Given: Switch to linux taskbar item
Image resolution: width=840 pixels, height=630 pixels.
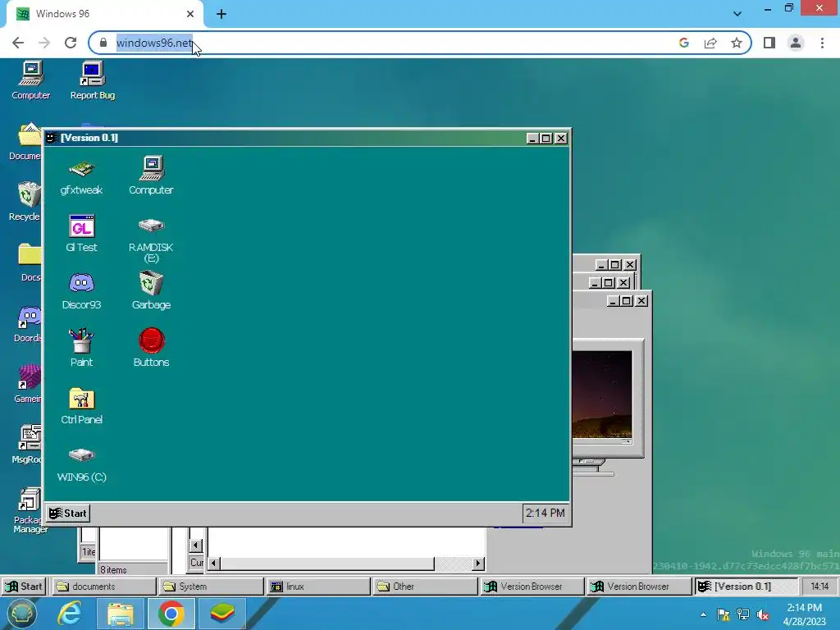Looking at the screenshot, I should tap(318, 586).
